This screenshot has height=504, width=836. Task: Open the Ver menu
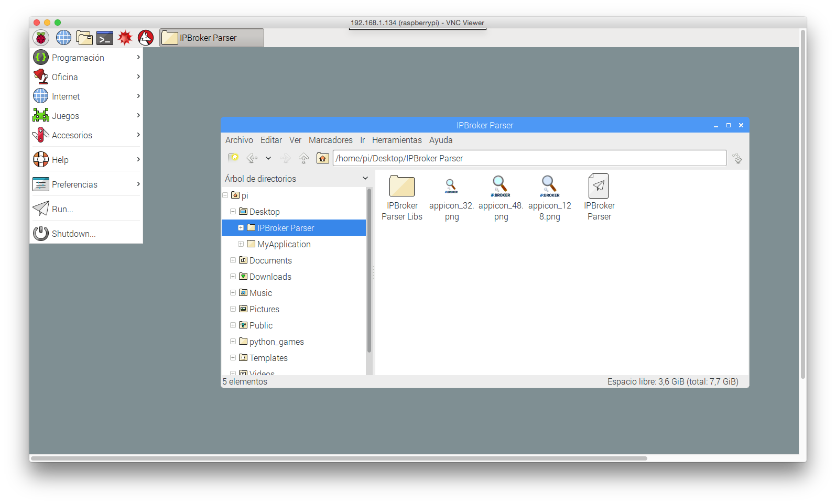[295, 140]
